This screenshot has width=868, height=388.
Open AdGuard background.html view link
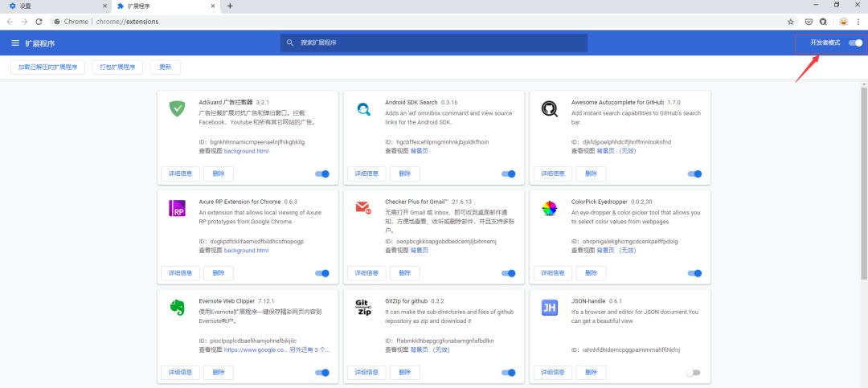pos(247,150)
